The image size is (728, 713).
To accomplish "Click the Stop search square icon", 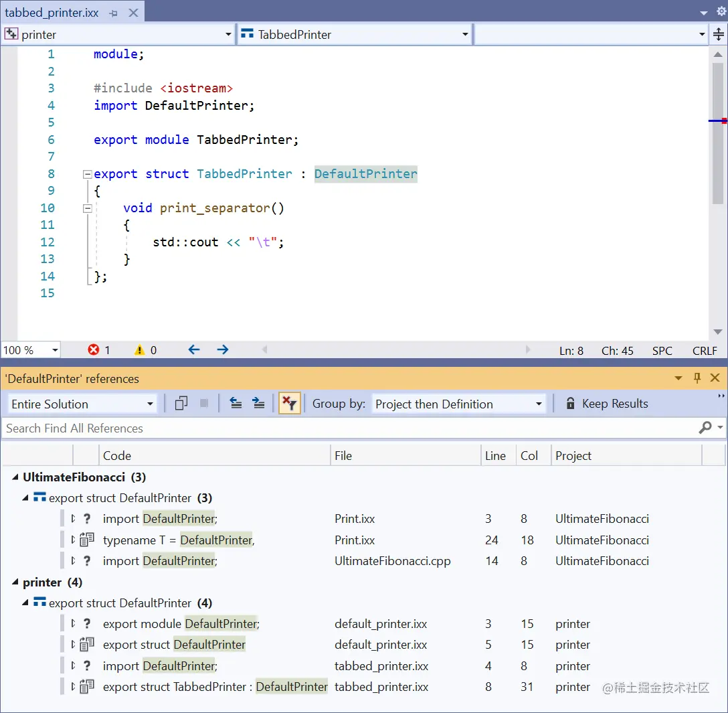I will (x=204, y=403).
